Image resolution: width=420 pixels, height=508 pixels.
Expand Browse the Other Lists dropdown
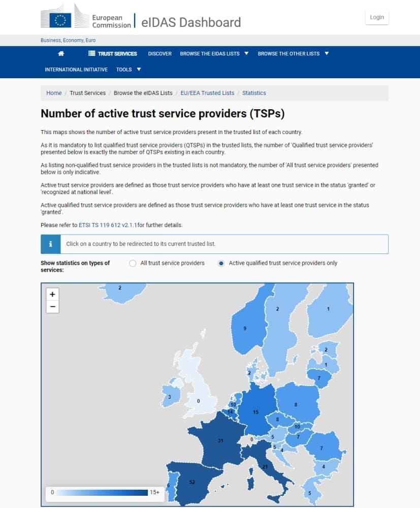293,53
